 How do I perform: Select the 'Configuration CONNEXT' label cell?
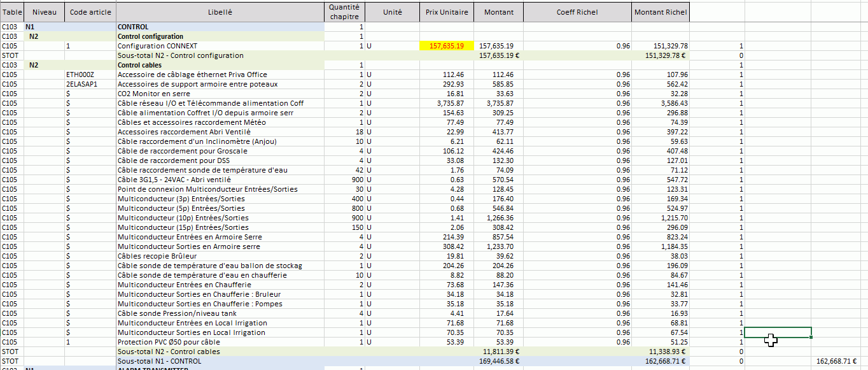click(x=158, y=46)
